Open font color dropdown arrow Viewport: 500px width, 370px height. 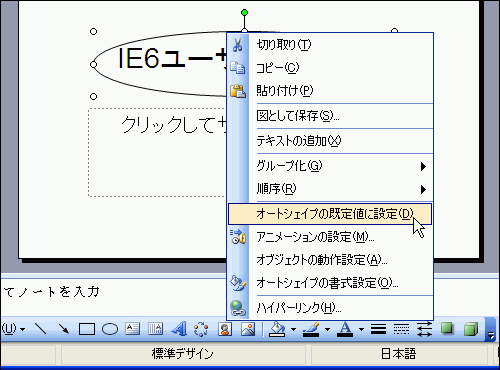point(361,329)
